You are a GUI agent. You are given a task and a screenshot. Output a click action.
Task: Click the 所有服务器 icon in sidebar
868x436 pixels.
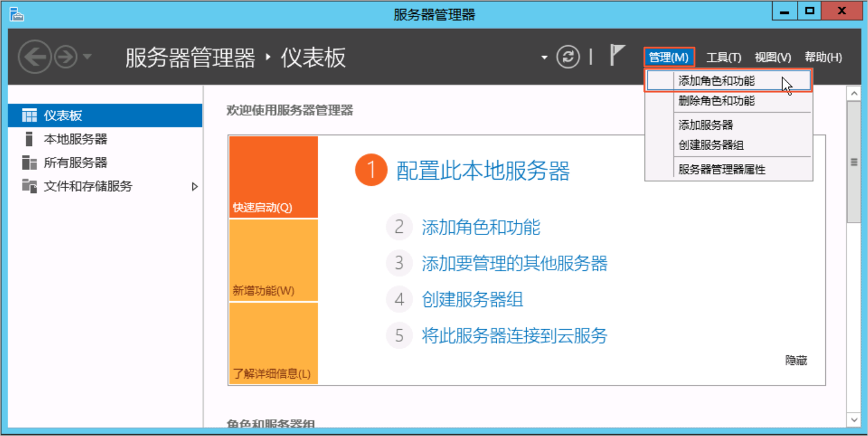click(x=29, y=163)
